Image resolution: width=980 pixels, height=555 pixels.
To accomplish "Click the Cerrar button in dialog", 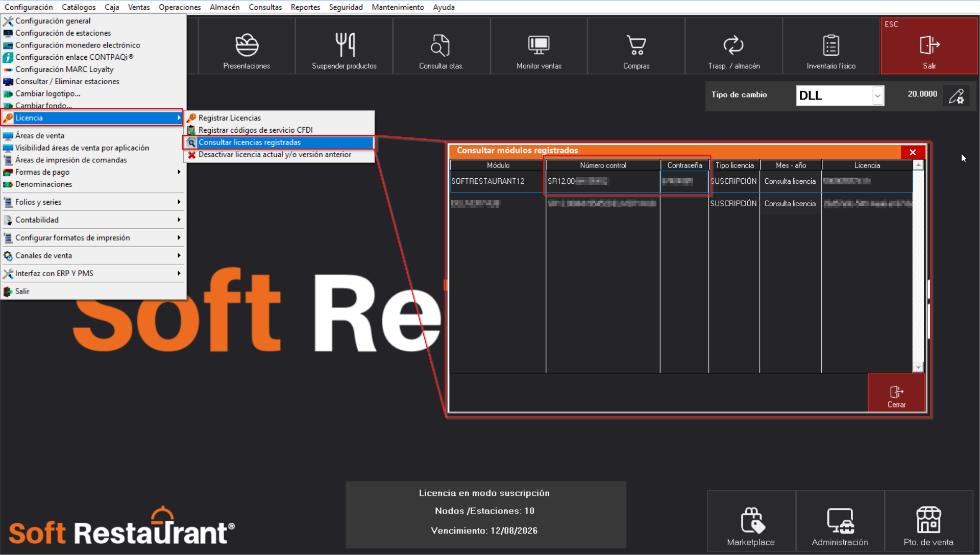I will 896,393.
